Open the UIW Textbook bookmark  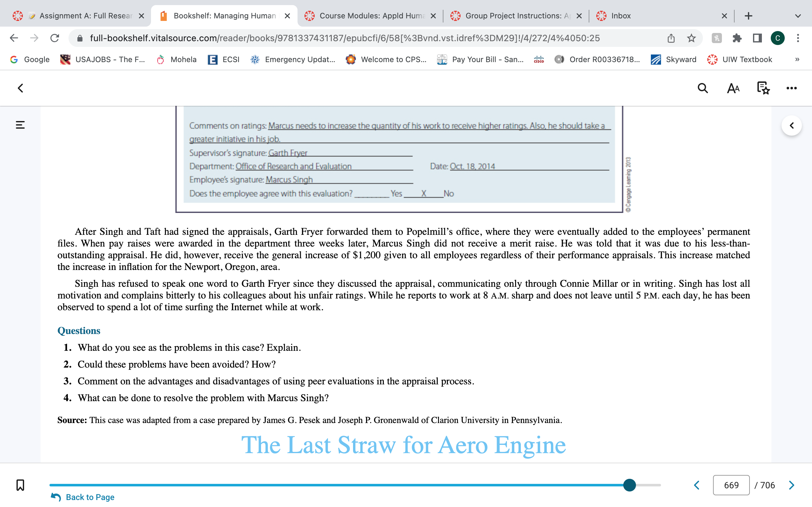click(740, 59)
